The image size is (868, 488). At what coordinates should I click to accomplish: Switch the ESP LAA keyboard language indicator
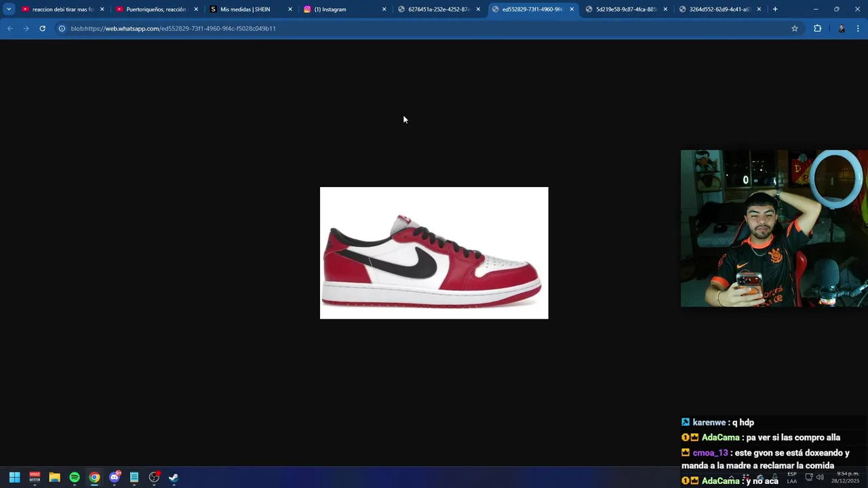(792, 477)
